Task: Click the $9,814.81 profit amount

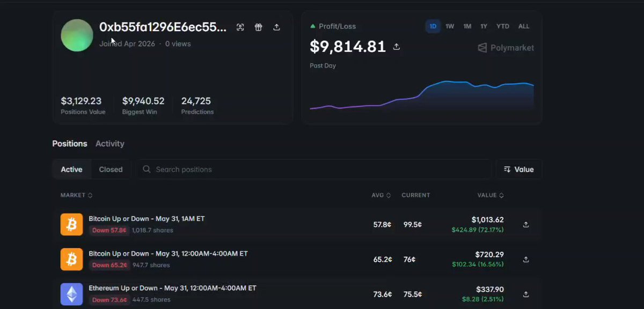Action: pos(348,47)
